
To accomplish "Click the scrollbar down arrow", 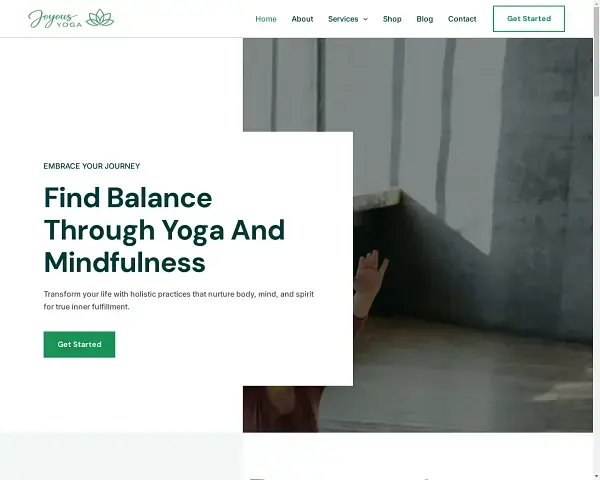I will 596,477.
